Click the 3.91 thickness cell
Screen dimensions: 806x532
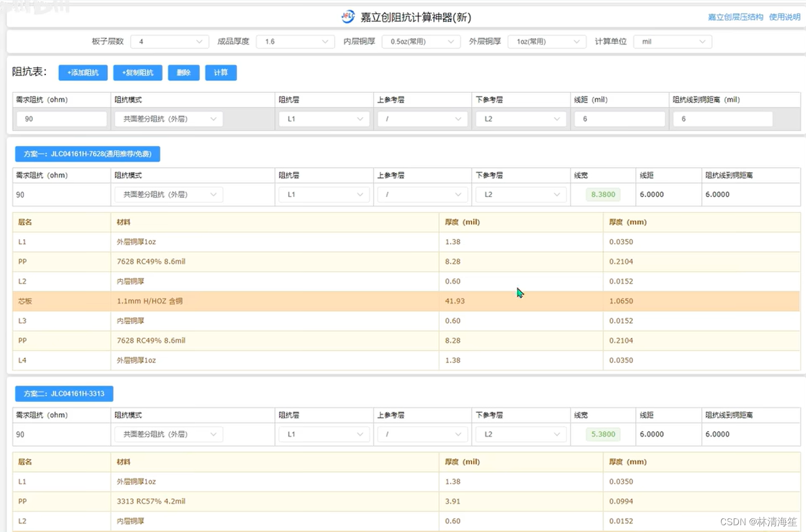click(x=521, y=502)
